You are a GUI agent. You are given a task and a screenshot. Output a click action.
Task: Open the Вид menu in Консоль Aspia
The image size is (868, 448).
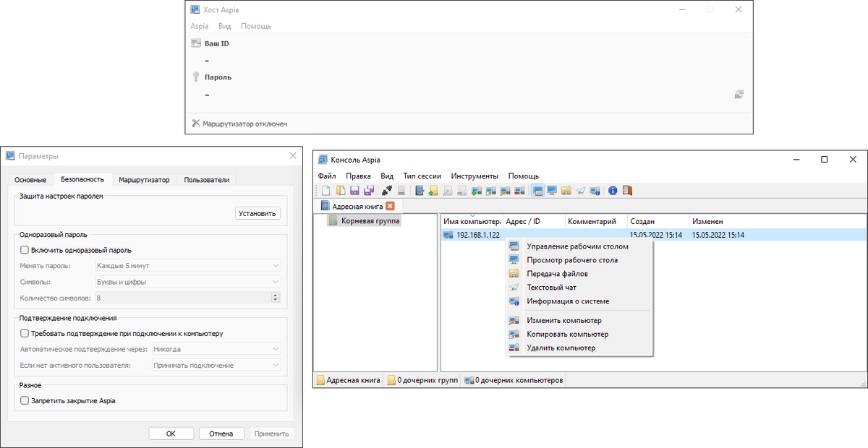tap(387, 176)
